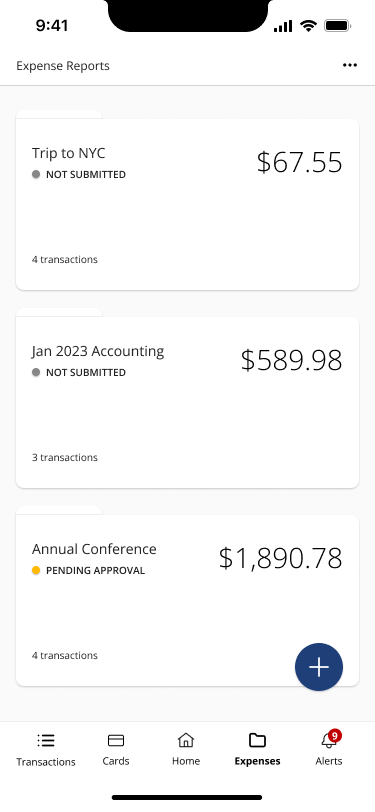Screen dimensions: 375x812
Task: Open the Jan 2023 Accounting report
Action: tap(188, 402)
